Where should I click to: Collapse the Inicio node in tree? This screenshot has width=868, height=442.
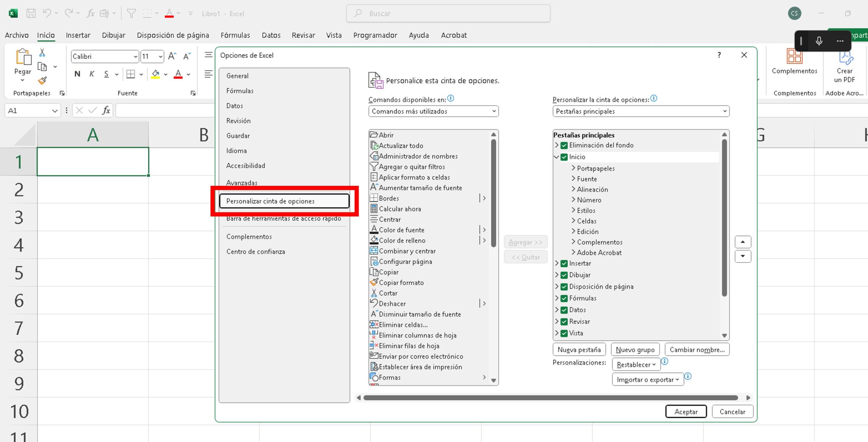point(556,157)
